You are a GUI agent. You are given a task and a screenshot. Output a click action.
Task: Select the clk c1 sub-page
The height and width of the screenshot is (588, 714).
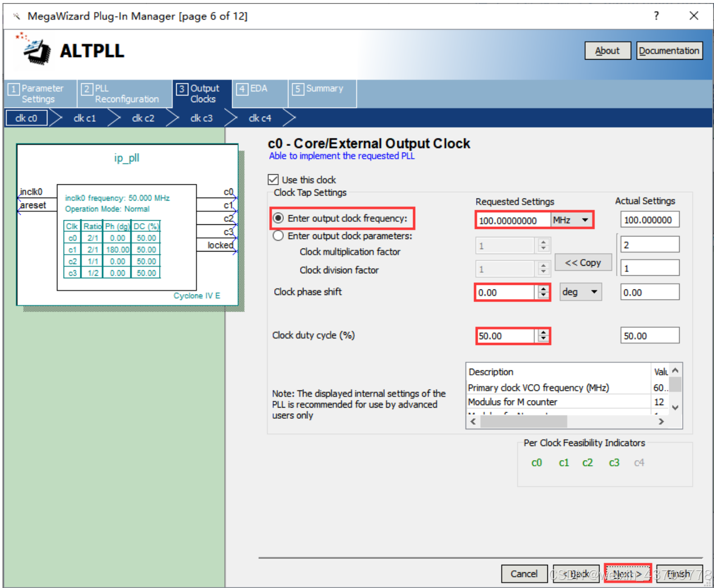[x=84, y=118]
